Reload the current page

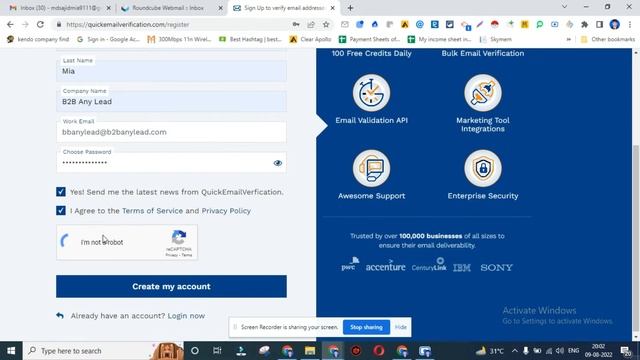(40, 24)
